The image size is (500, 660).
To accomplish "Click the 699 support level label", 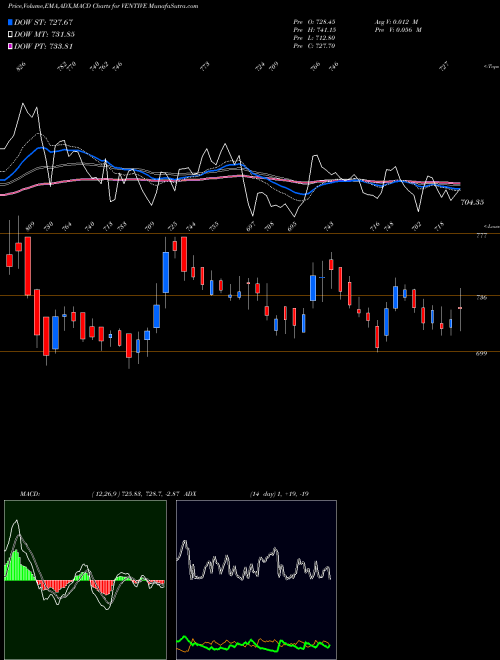I will pos(481,354).
